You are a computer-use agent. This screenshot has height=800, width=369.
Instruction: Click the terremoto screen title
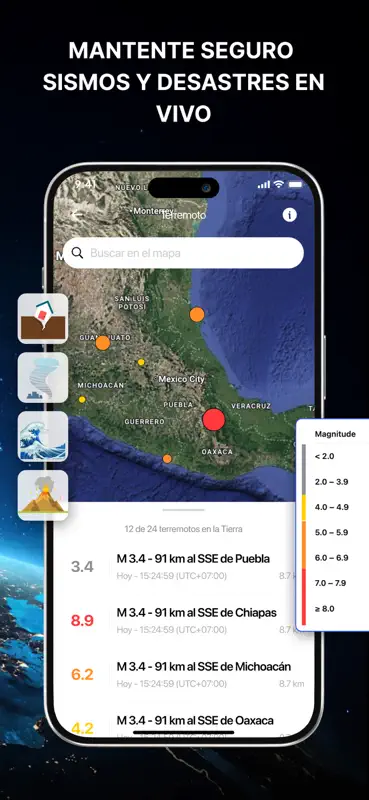184,215
